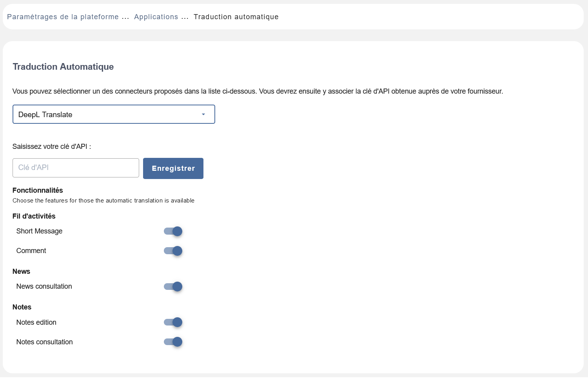Image resolution: width=588 pixels, height=378 pixels.
Task: Click the Notes consultation label text
Action: [x=44, y=342]
